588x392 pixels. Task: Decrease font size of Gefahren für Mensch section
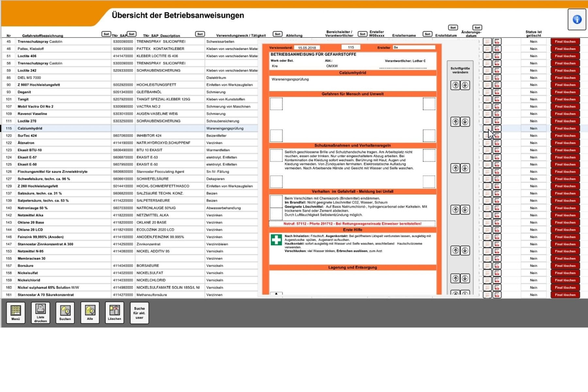click(465, 122)
